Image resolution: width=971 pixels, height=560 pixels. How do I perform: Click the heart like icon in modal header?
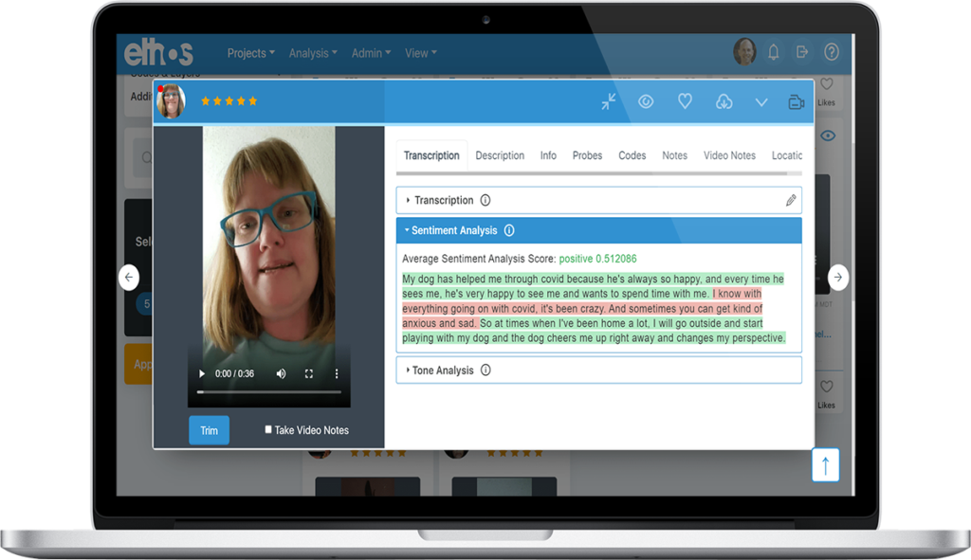tap(685, 102)
